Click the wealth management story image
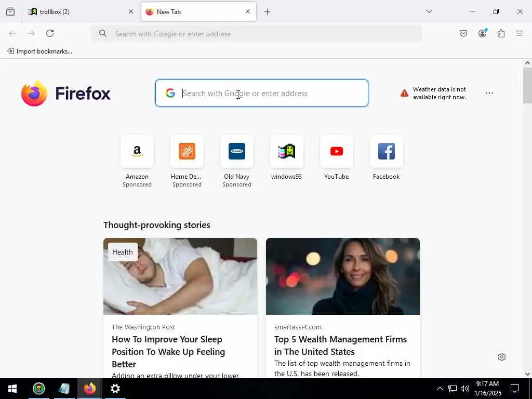 coord(343,276)
